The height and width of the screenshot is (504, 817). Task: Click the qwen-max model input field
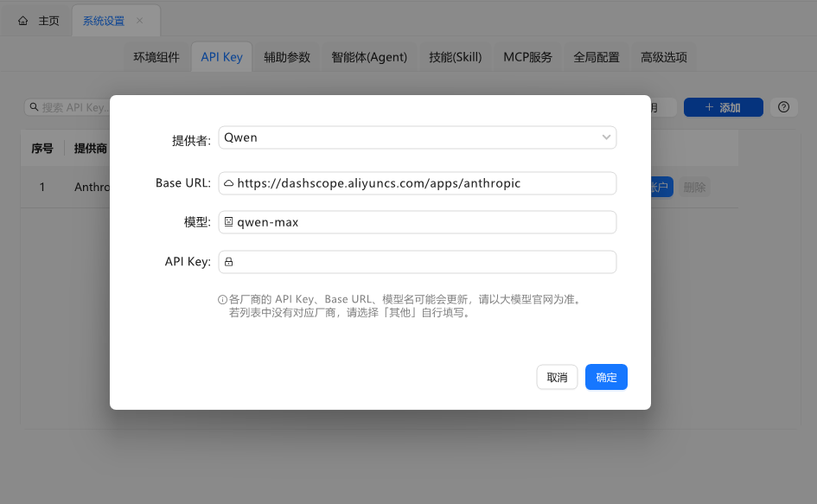pos(424,222)
